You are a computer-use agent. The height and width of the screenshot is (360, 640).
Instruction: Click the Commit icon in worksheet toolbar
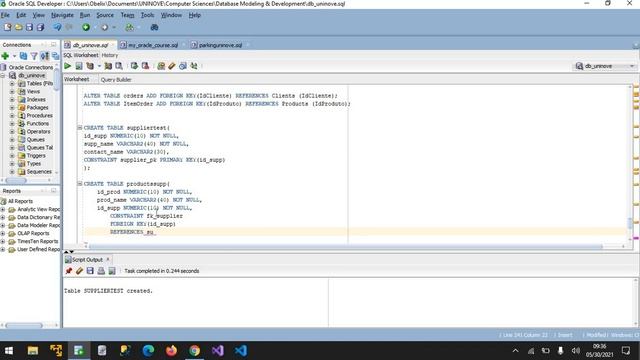click(134, 66)
